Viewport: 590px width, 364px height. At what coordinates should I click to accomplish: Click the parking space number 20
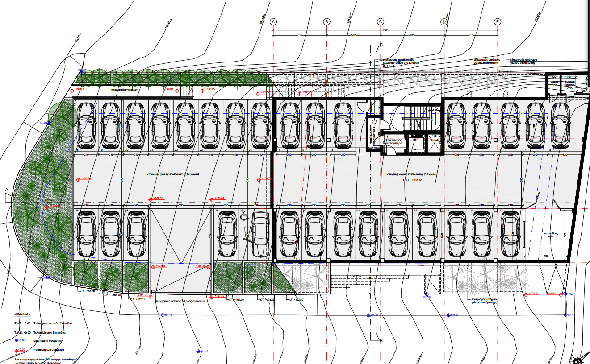coord(127,150)
